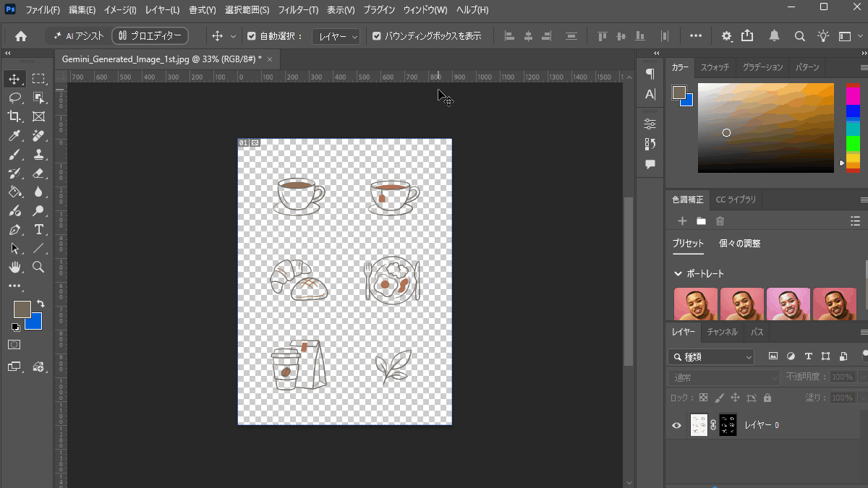The width and height of the screenshot is (868, 488).
Task: Choose the Clone Stamp tool
Action: click(39, 155)
